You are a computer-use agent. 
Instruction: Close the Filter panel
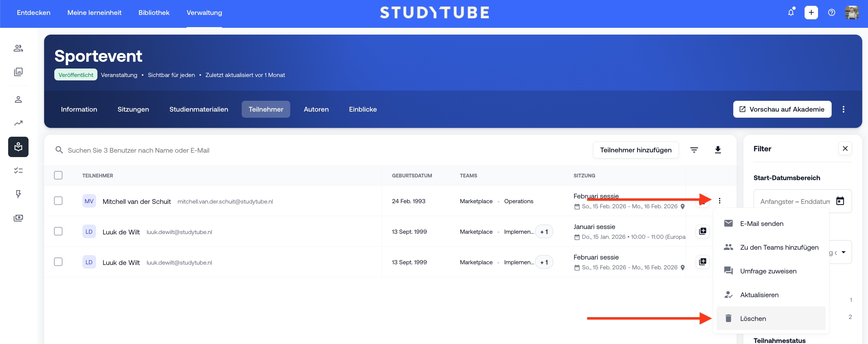point(845,149)
